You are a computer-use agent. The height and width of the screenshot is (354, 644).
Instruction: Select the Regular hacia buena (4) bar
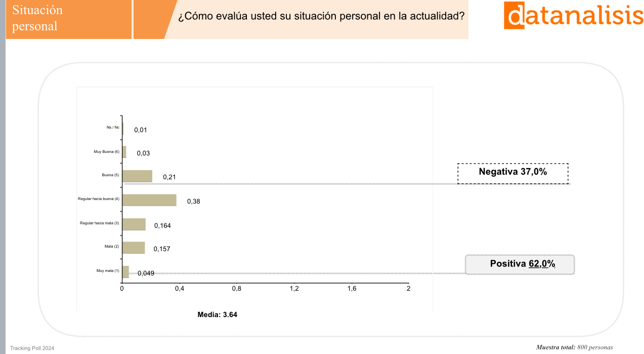tap(149, 200)
